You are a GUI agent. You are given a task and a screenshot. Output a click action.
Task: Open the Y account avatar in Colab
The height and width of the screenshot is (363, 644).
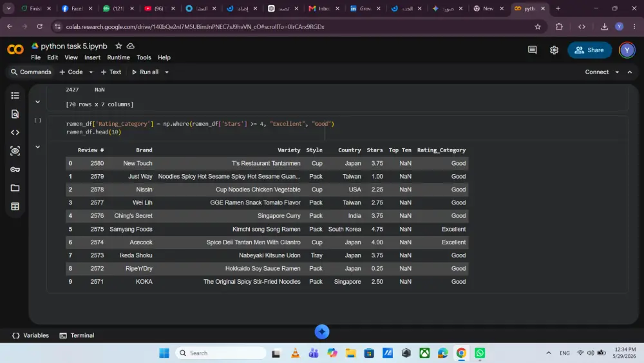pyautogui.click(x=627, y=50)
